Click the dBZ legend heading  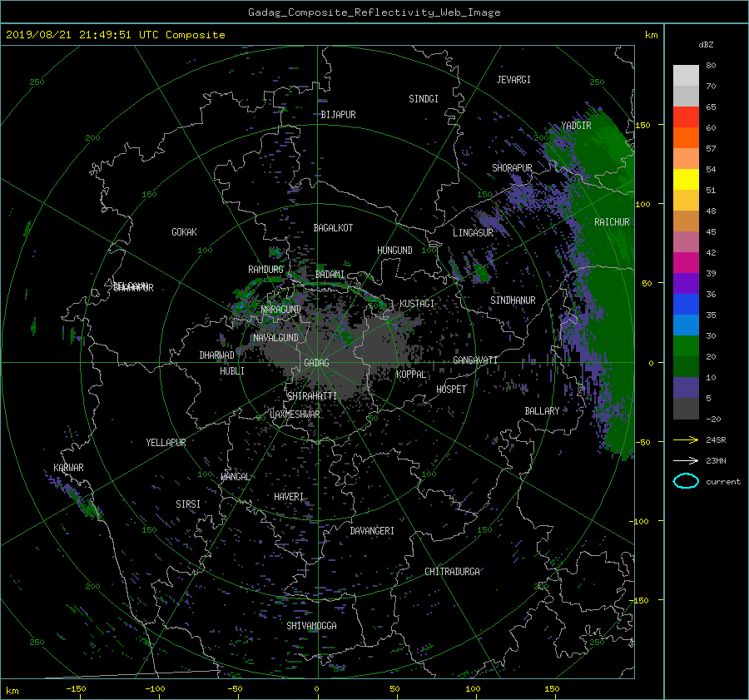coord(706,44)
